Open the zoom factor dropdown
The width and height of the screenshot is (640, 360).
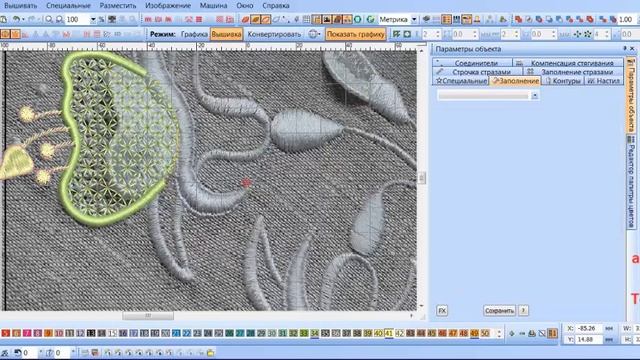point(93,19)
